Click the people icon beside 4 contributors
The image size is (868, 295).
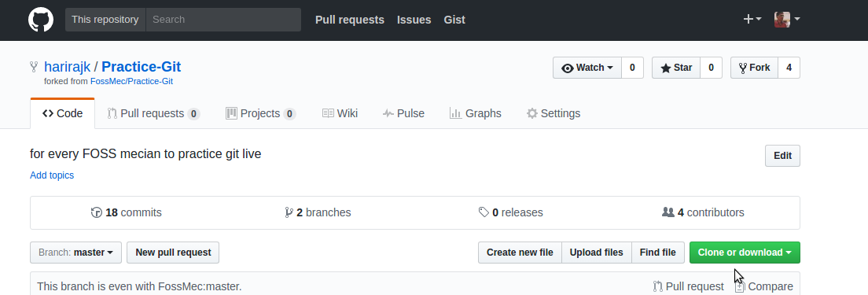point(668,212)
